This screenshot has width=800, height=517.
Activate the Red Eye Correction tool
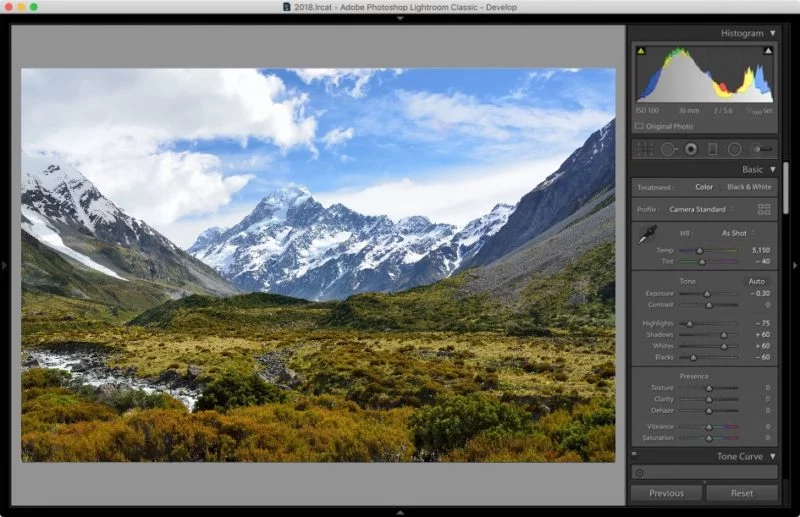click(x=690, y=149)
